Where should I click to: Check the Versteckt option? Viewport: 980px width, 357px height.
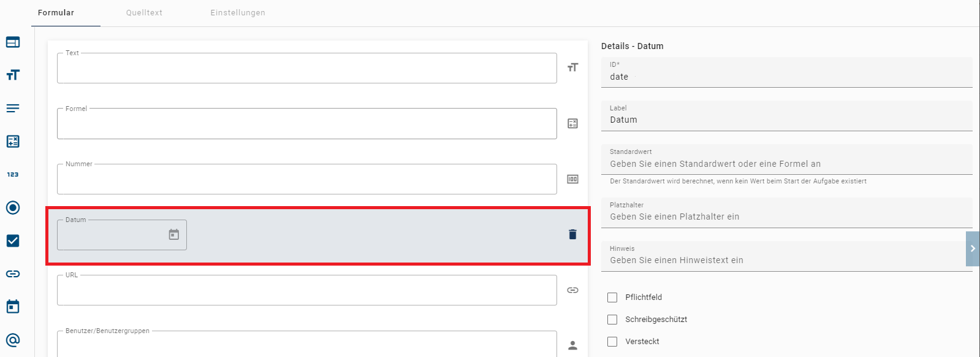coord(612,342)
